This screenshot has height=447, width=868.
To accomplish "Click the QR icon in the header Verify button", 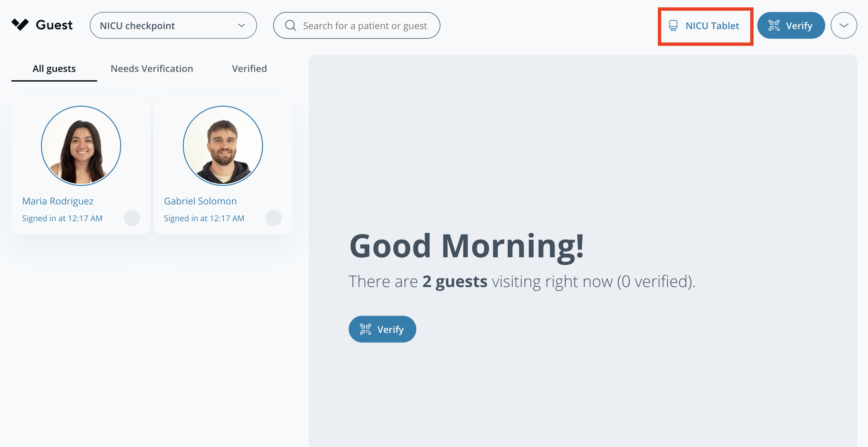I will (x=774, y=26).
